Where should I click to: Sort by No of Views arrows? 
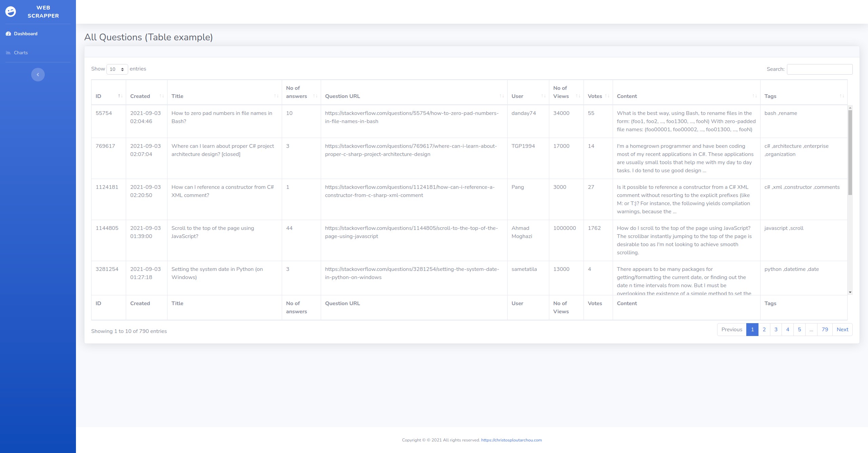[x=578, y=96]
